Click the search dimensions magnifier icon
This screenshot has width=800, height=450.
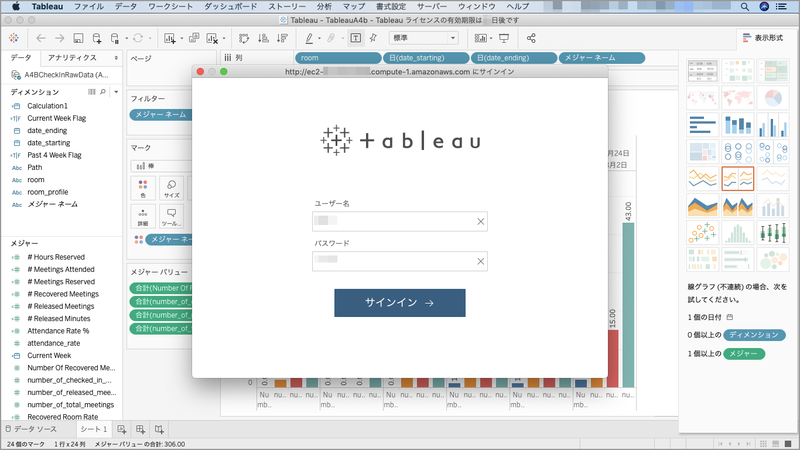(103, 92)
